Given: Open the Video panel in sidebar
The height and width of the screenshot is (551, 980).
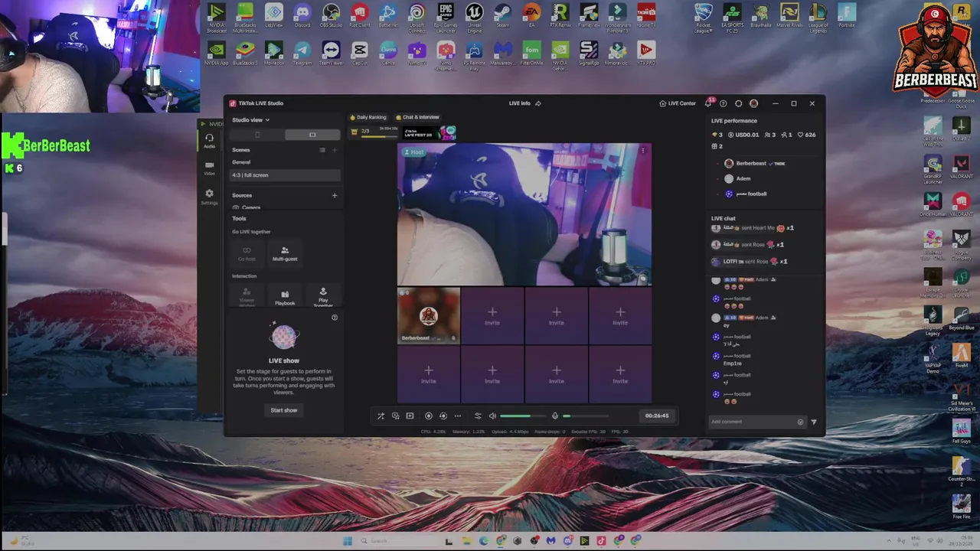Looking at the screenshot, I should 209,168.
